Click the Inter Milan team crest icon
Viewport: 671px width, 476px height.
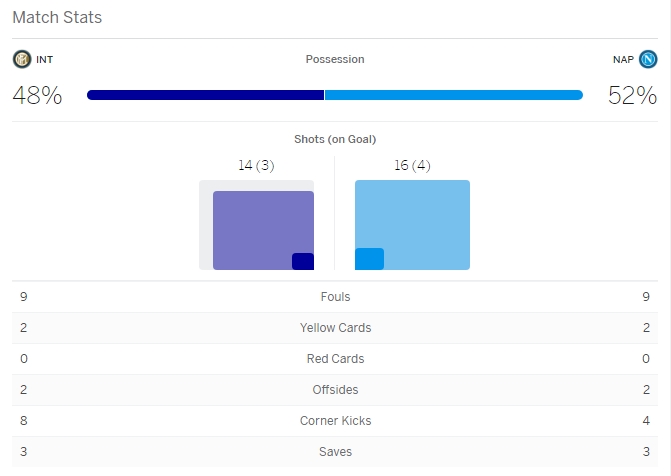point(22,59)
